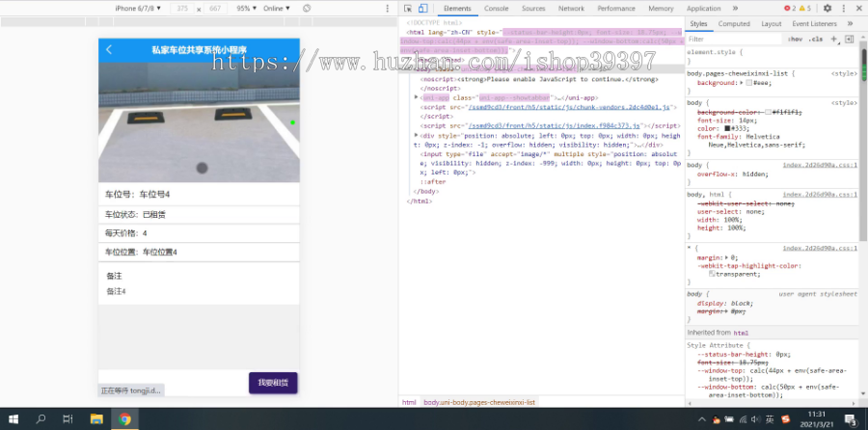Show hidden system tray icons
The height and width of the screenshot is (430, 868).
[x=702, y=419]
